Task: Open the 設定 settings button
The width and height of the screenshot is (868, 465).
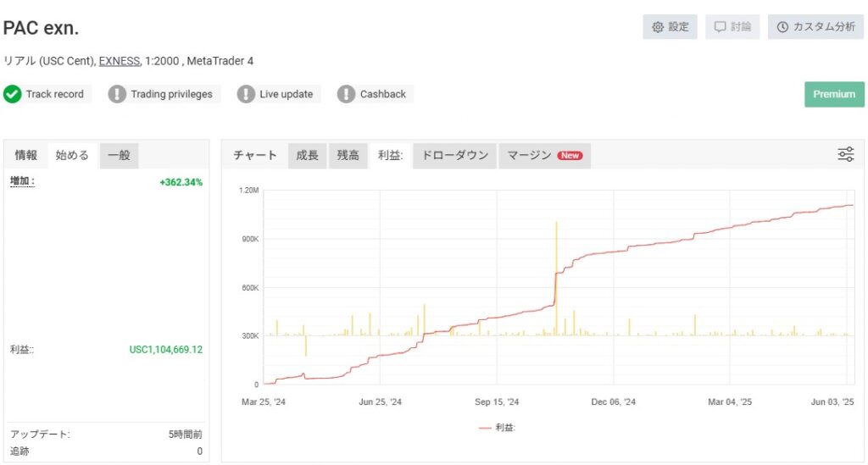Action: 670,26
